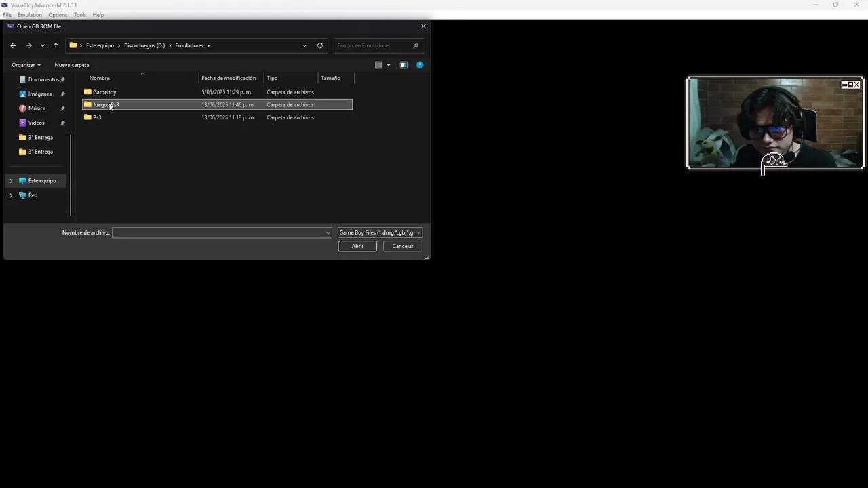
Task: Click 'Este equipo' in address path
Action: pyautogui.click(x=100, y=45)
